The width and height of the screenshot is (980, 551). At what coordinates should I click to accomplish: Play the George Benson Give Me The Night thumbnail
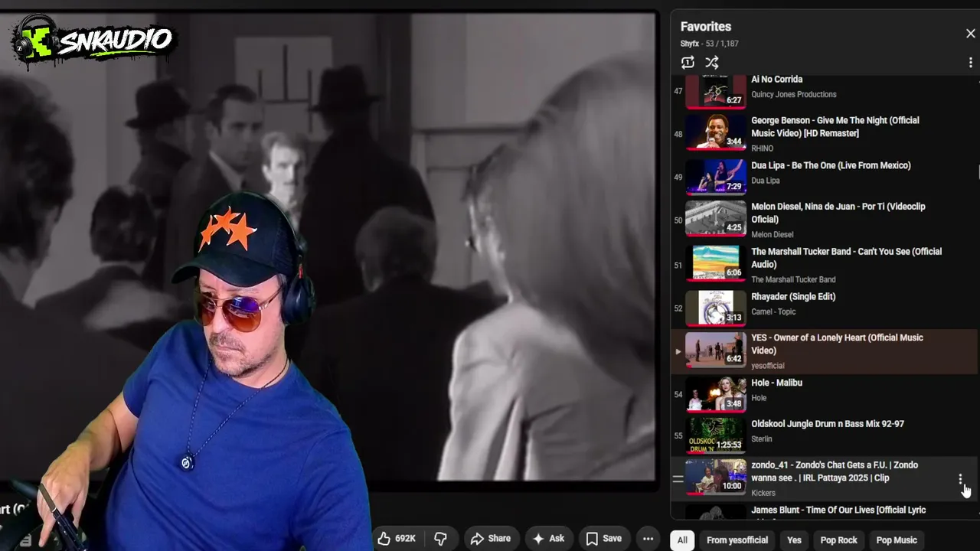tap(715, 132)
